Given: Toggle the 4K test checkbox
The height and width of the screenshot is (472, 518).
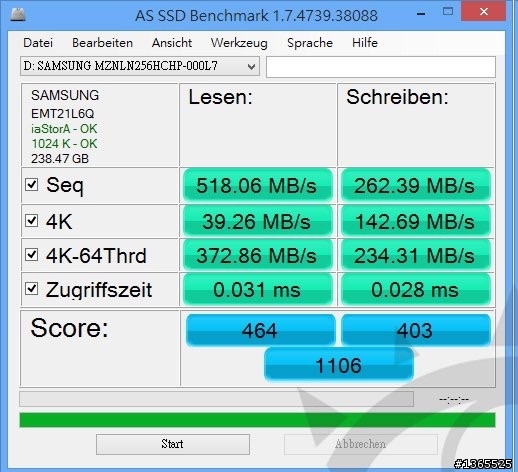Looking at the screenshot, I should click(x=32, y=220).
